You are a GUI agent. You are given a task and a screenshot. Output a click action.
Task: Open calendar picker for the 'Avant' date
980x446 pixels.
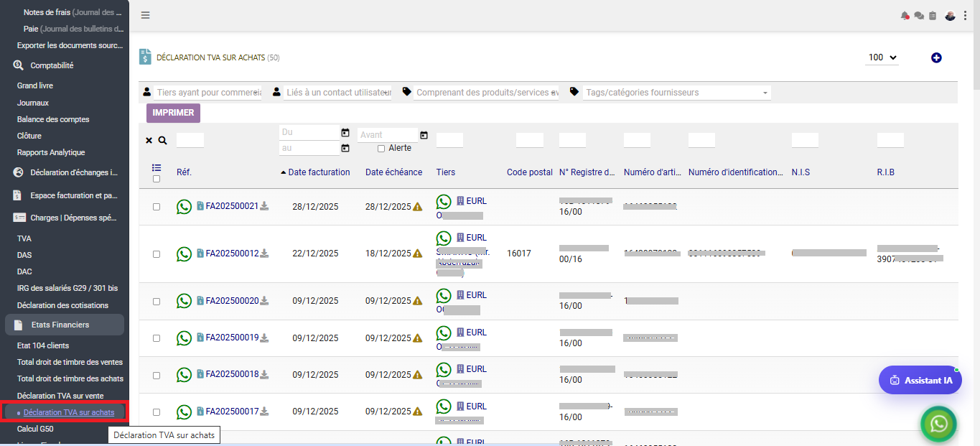coord(424,135)
